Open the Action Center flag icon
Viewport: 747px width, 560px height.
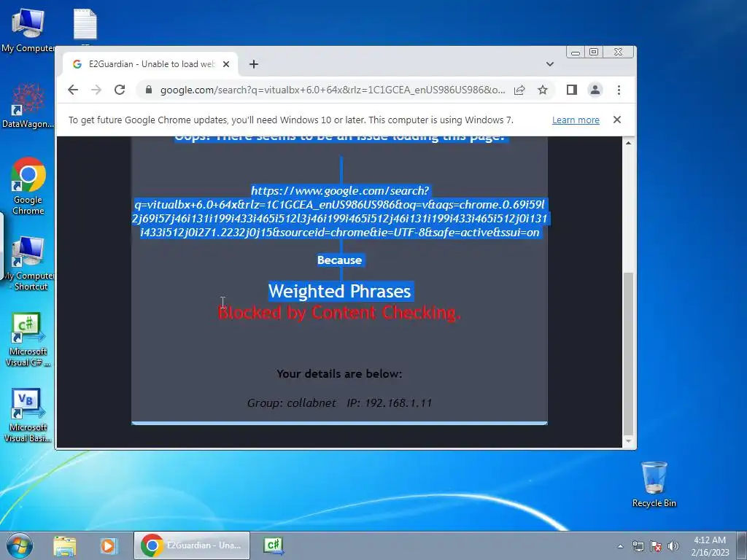656,546
